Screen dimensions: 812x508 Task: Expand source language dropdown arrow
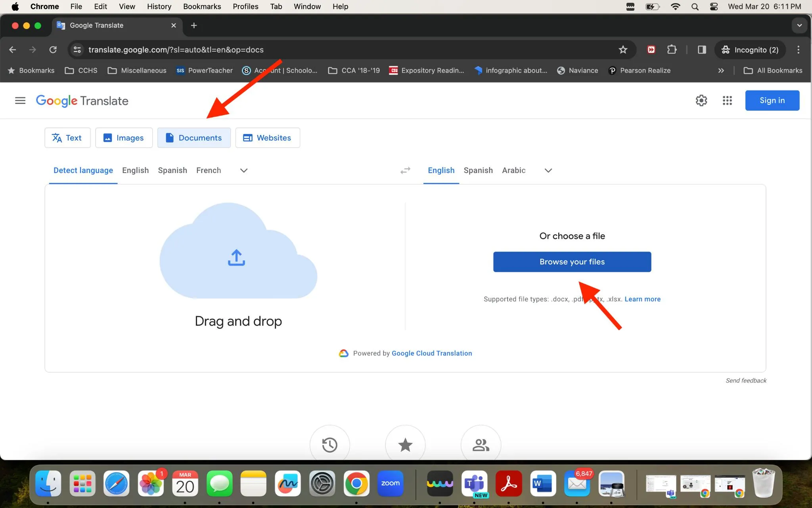click(x=244, y=170)
